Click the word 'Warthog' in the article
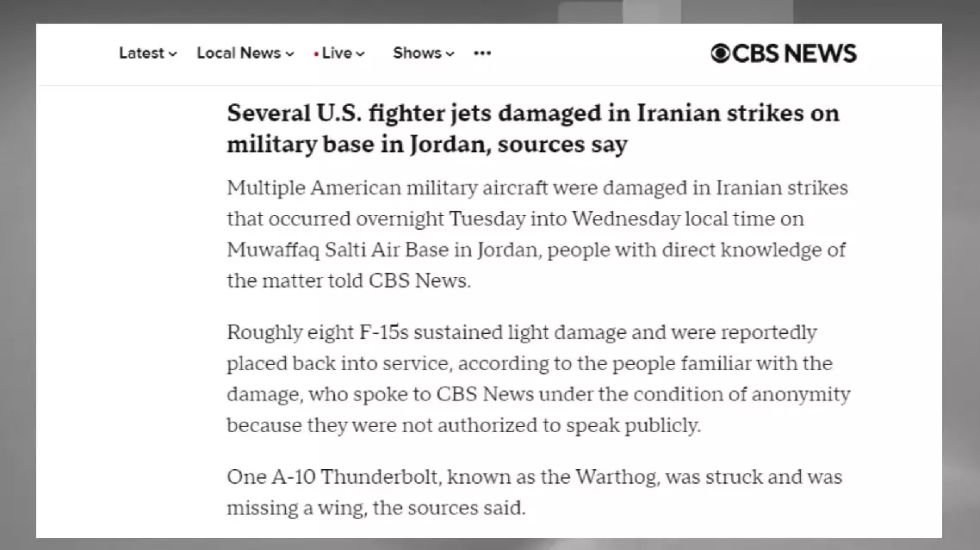 (x=617, y=477)
